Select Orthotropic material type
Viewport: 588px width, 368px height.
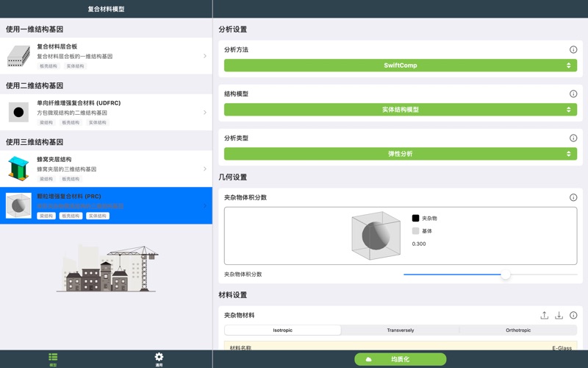tap(518, 330)
